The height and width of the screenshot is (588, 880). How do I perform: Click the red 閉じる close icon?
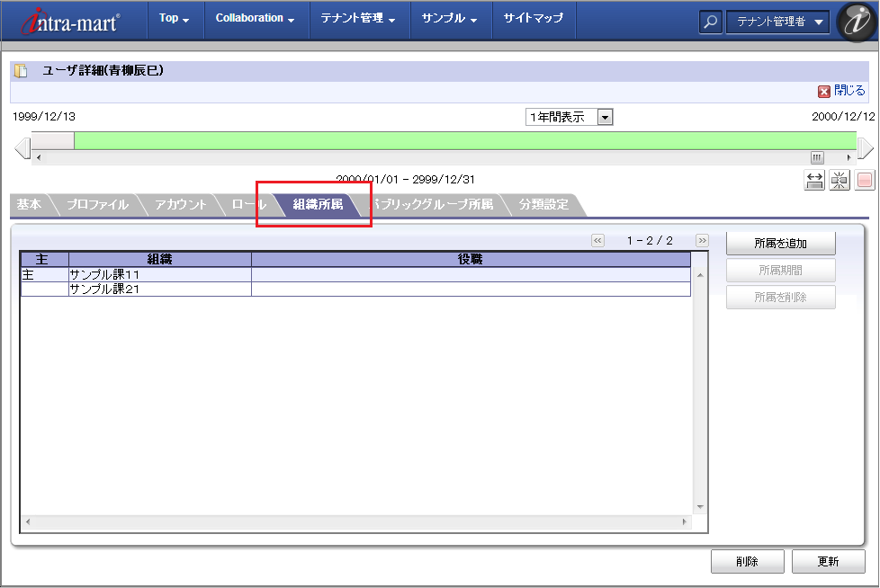pyautogui.click(x=823, y=91)
